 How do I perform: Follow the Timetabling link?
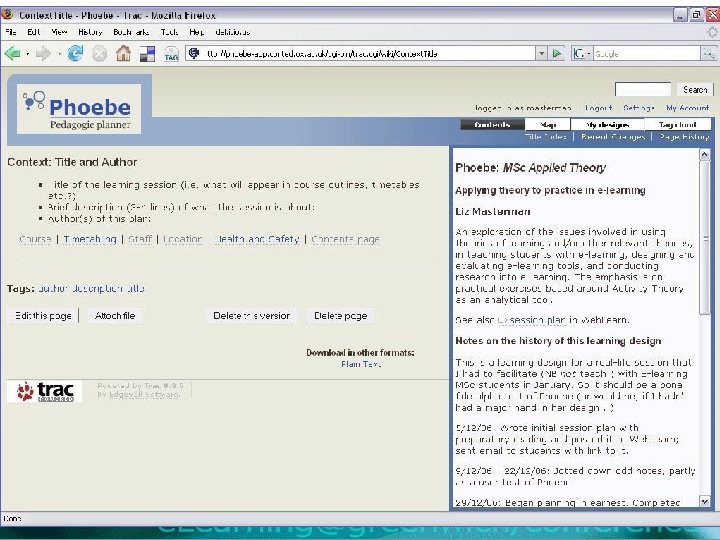pos(90,239)
